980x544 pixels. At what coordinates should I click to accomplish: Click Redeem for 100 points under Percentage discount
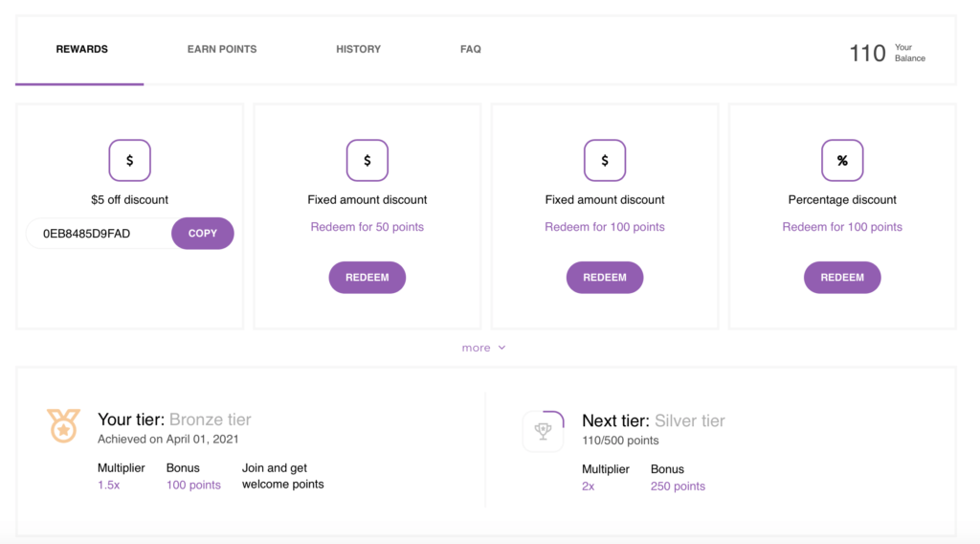coord(842,227)
